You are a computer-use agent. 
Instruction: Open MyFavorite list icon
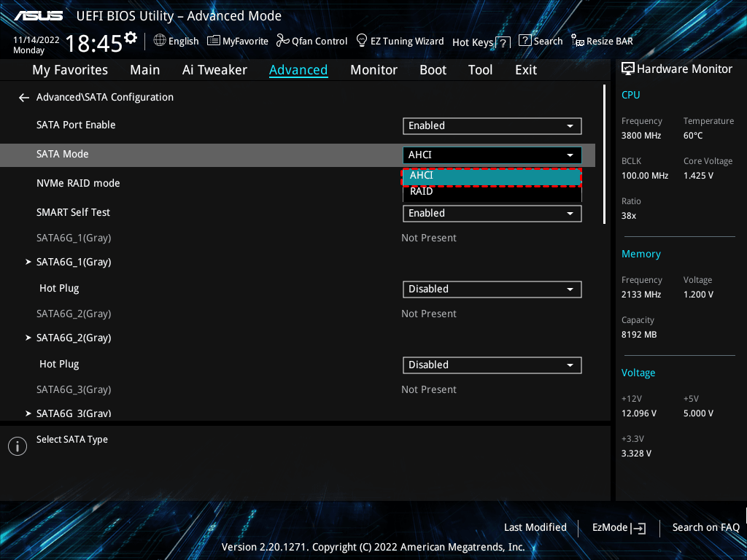[214, 41]
